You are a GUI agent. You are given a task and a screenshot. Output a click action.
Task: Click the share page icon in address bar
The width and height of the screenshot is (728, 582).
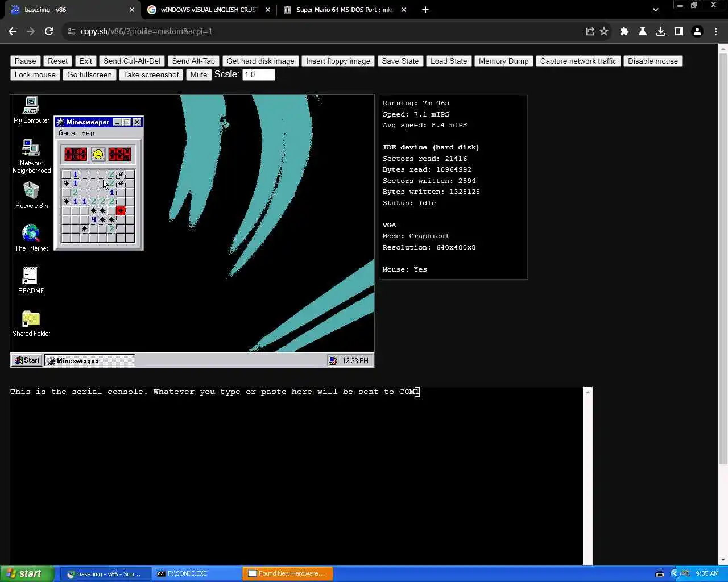[x=590, y=31]
